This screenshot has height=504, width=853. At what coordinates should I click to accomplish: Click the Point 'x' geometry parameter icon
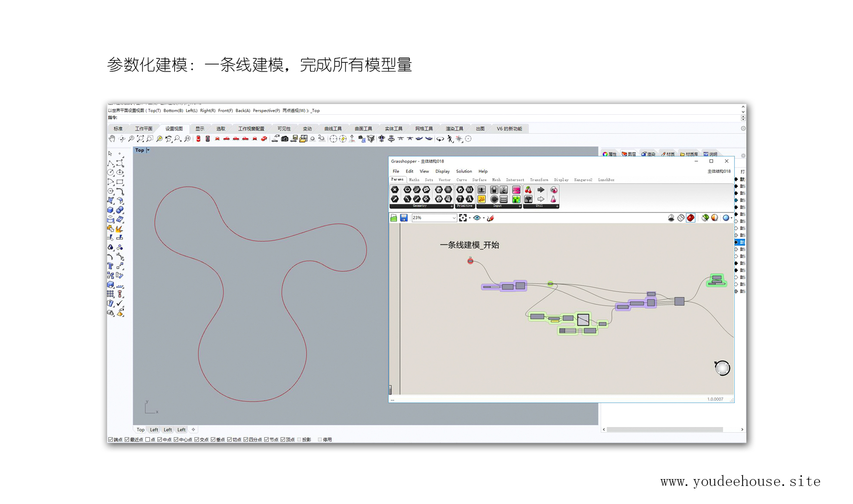pyautogui.click(x=395, y=189)
